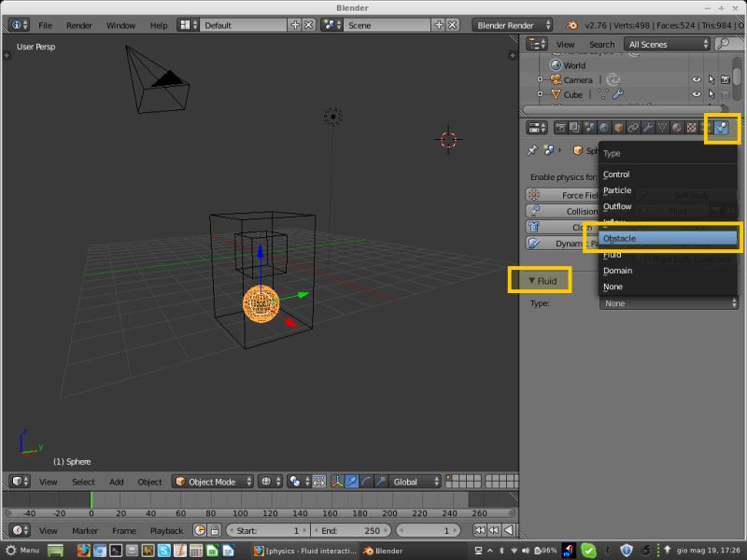Click the outliner filter magnifier icon
This screenshot has width=747, height=560.
(x=725, y=44)
